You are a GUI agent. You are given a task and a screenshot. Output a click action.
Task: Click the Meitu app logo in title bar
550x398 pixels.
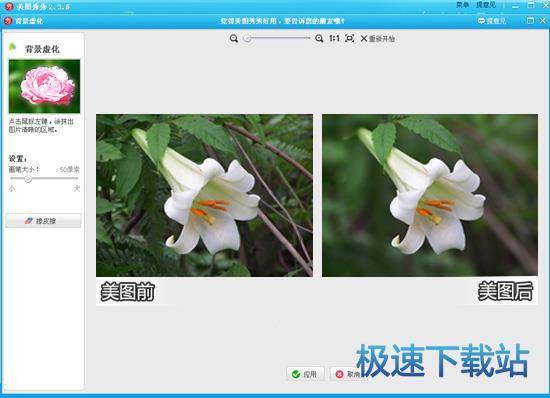pyautogui.click(x=9, y=6)
